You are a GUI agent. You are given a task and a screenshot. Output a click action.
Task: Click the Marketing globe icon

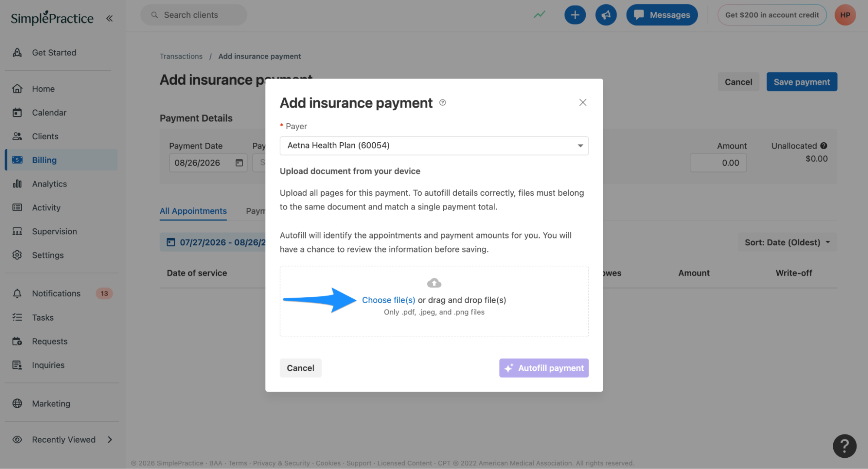17,403
